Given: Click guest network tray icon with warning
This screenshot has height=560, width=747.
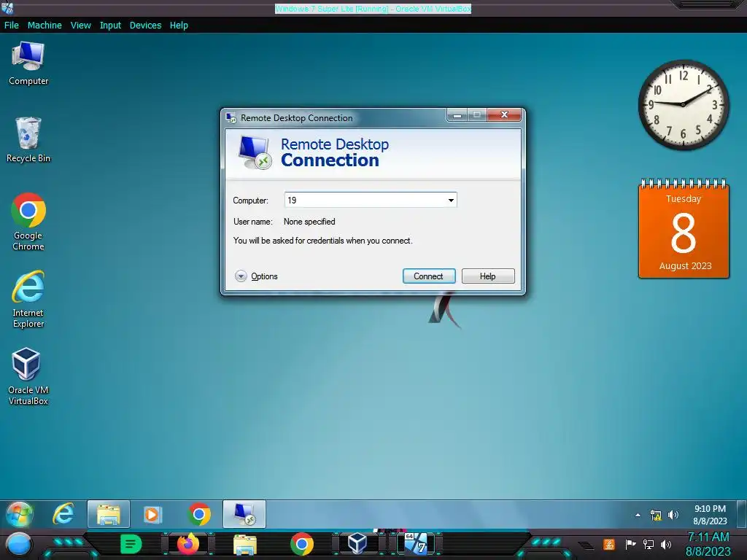Looking at the screenshot, I should point(656,515).
